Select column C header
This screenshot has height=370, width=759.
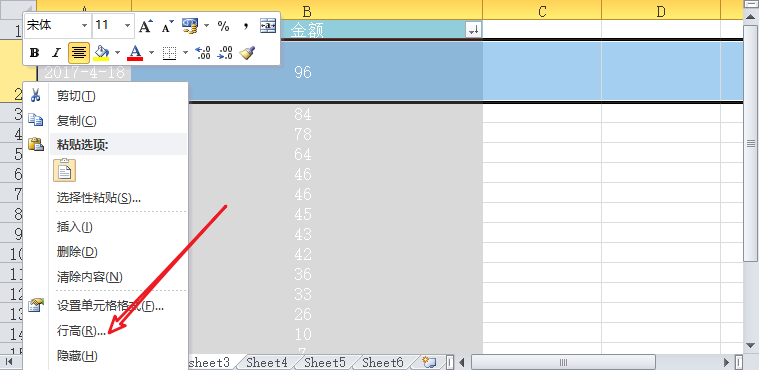(542, 11)
